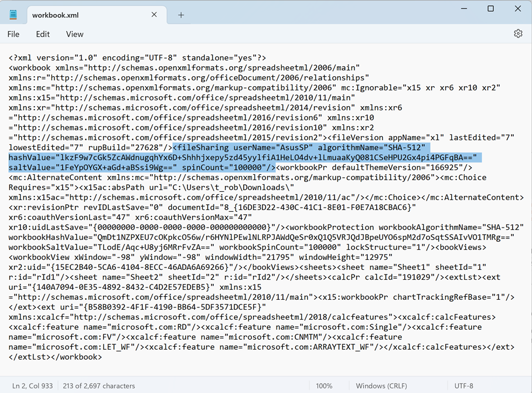
Task: Click the UTF-8 encoding indicator
Action: (x=463, y=386)
